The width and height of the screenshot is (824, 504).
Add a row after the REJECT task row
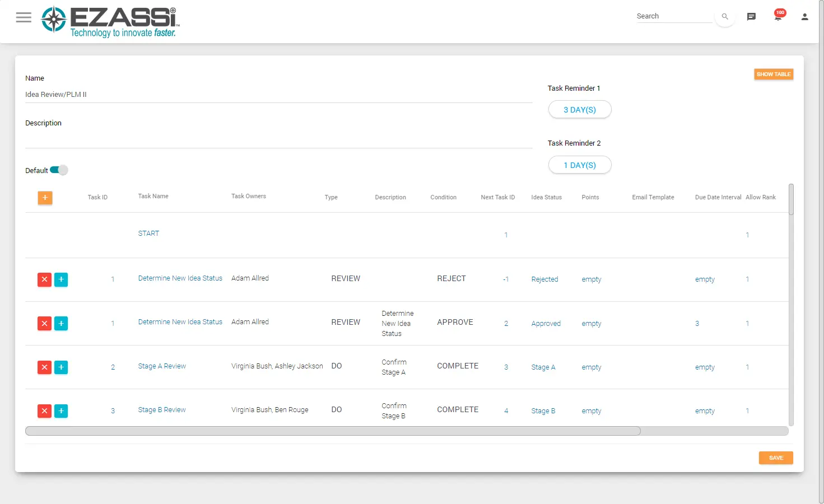(61, 279)
